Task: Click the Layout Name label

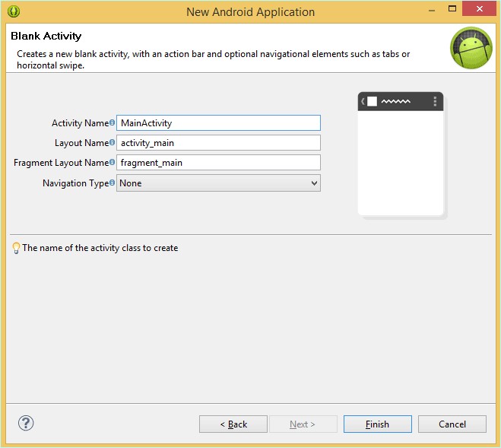Action: (82, 143)
